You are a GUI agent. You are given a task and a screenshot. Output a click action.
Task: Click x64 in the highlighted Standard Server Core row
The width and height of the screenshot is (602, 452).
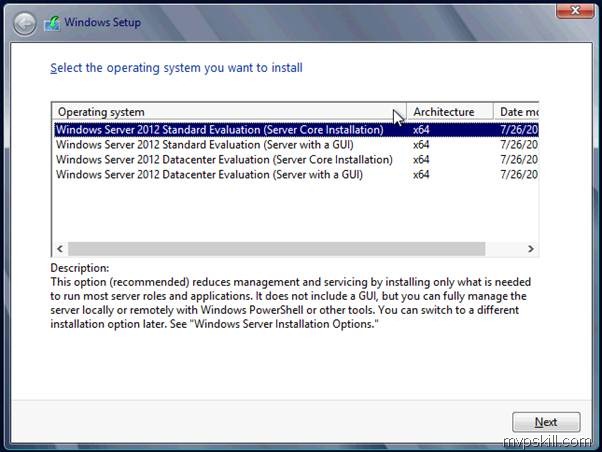point(421,130)
